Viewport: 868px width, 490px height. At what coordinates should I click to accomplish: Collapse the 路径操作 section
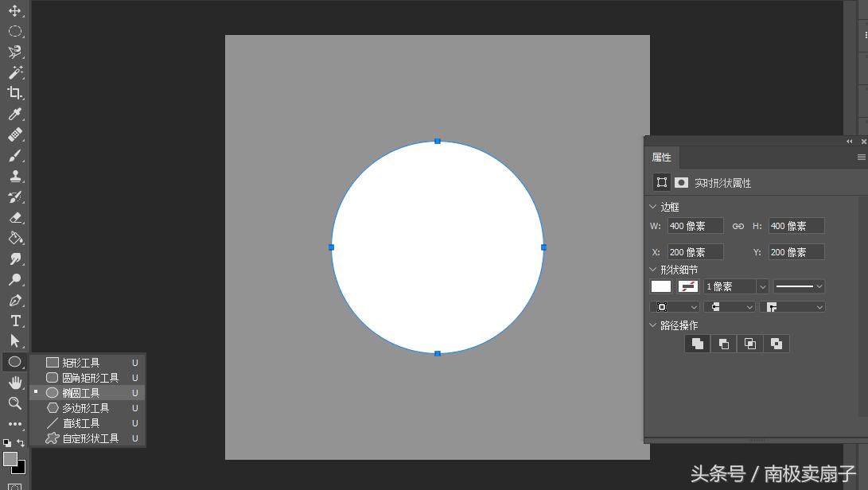pos(652,325)
